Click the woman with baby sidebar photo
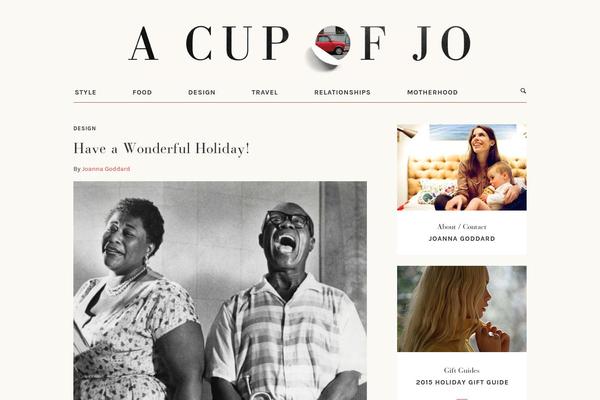The image size is (600, 400). [x=462, y=167]
